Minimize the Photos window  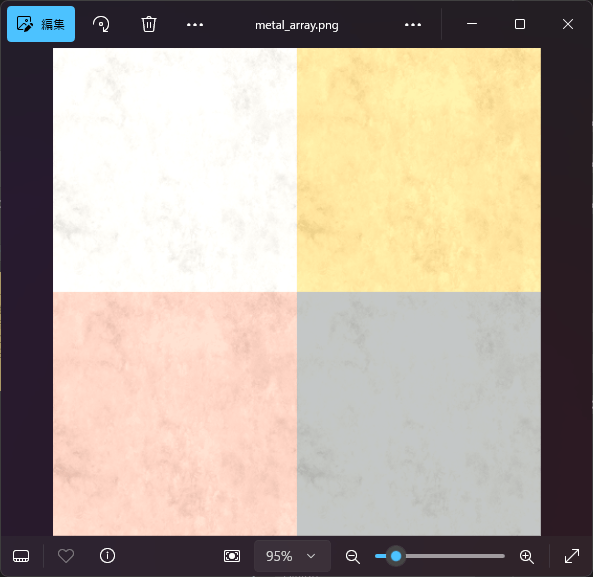point(472,24)
